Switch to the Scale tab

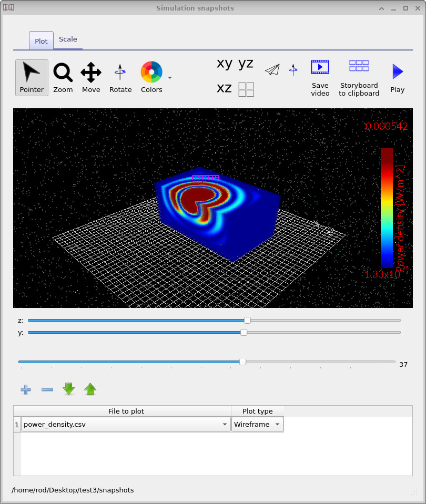68,39
